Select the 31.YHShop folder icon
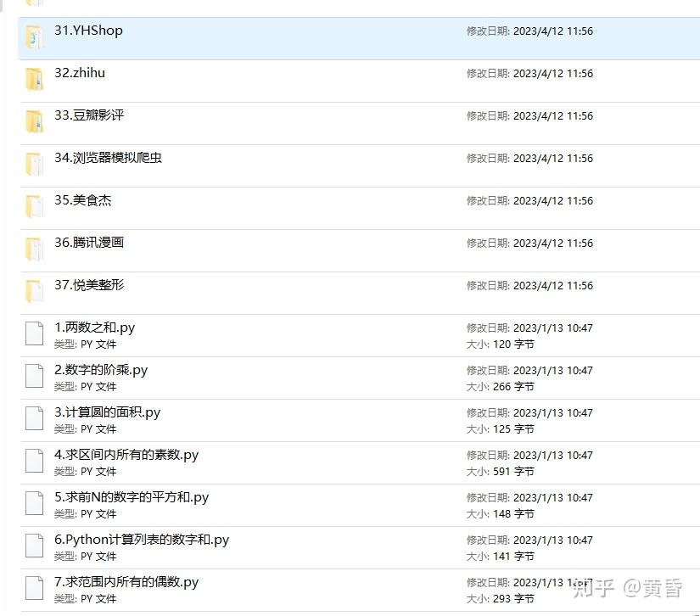The width and height of the screenshot is (700, 616). coord(35,37)
